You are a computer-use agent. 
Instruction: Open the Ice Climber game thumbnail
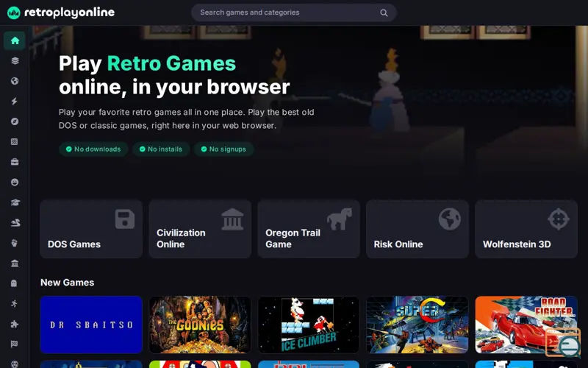coord(309,325)
